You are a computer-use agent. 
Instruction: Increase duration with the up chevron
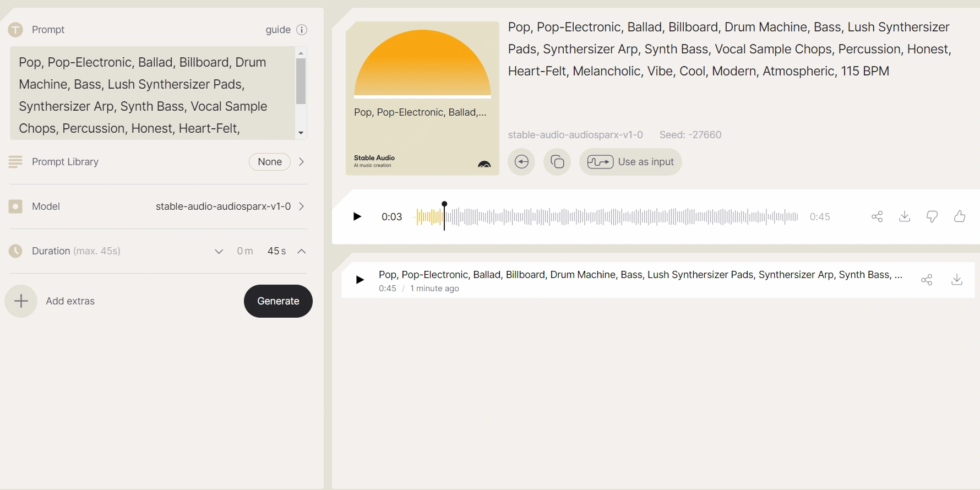301,251
